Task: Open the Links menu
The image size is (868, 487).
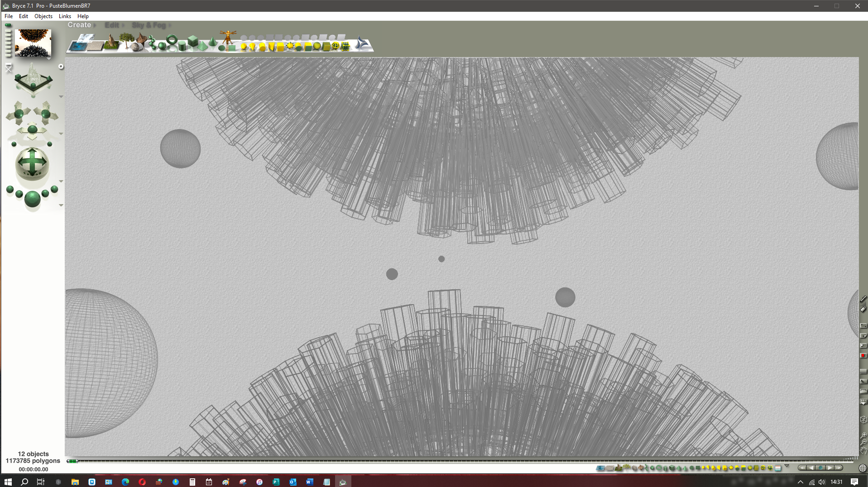Action: coord(65,16)
